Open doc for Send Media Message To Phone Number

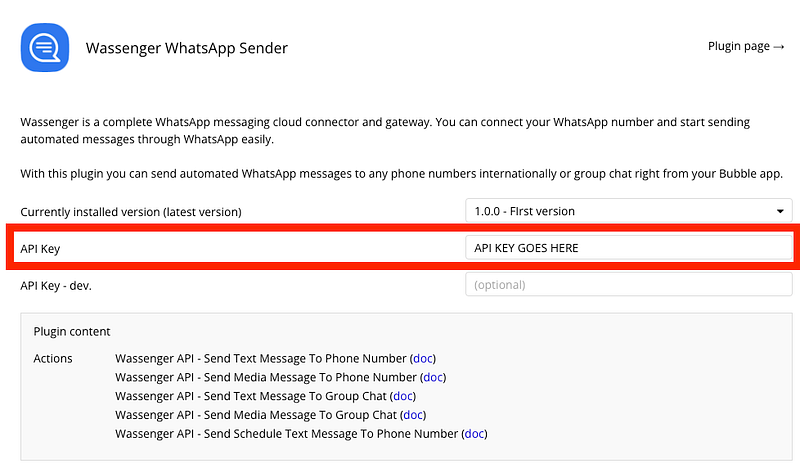(433, 377)
